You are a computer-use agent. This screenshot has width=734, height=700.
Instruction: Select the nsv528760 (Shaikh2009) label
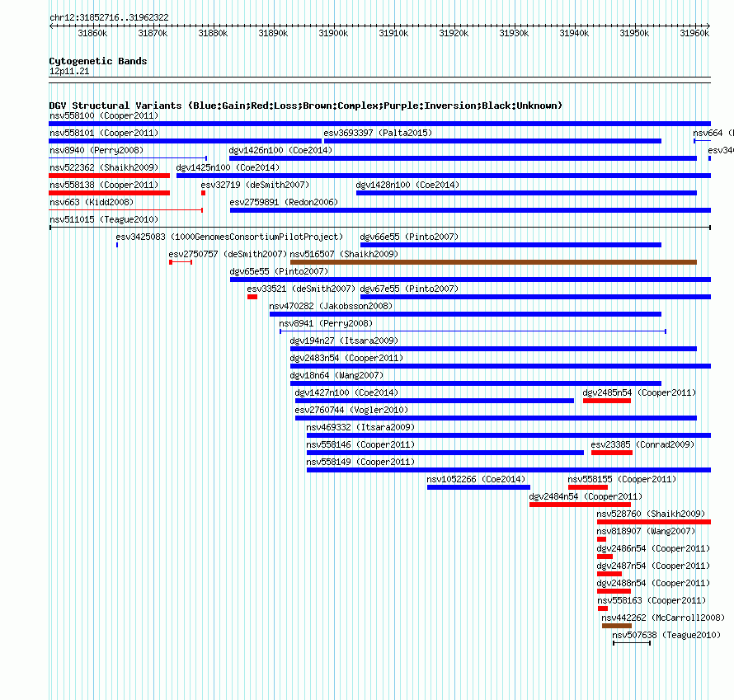coord(652,514)
